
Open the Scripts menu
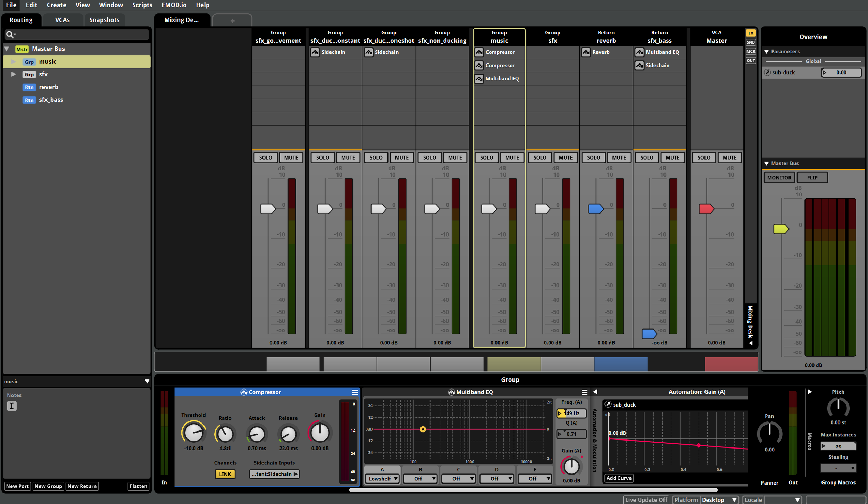tap(142, 5)
